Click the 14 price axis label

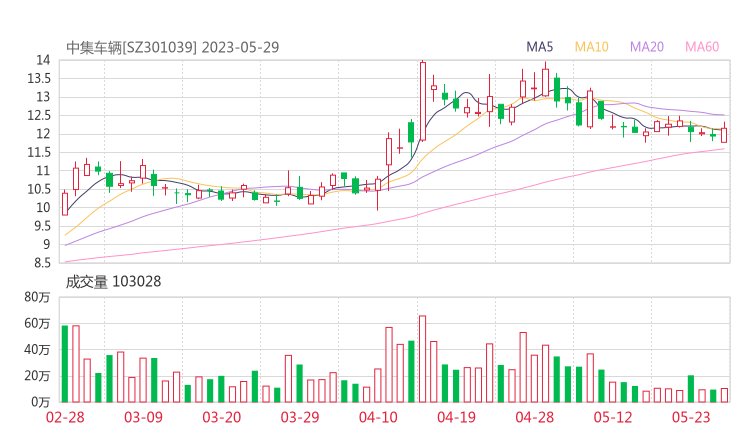tap(43, 60)
